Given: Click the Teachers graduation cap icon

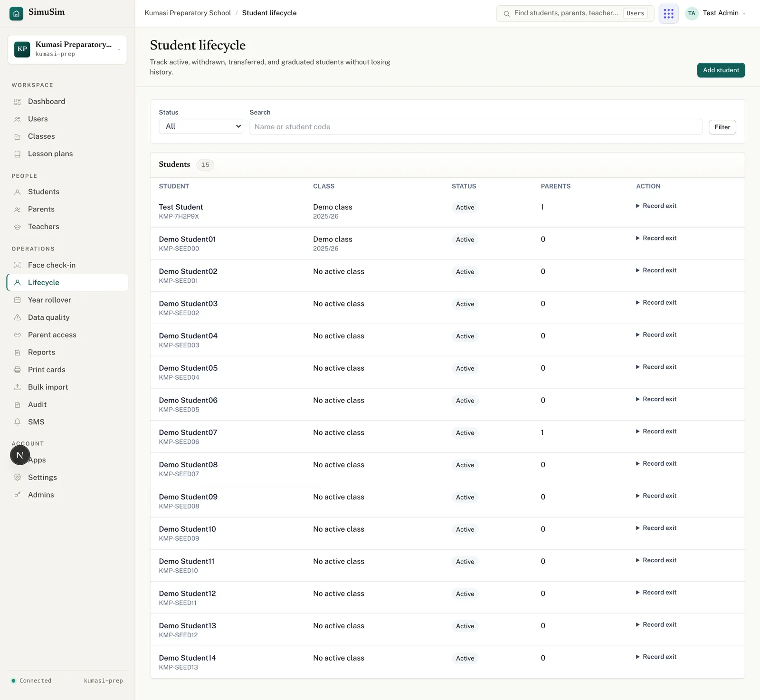Looking at the screenshot, I should [18, 227].
